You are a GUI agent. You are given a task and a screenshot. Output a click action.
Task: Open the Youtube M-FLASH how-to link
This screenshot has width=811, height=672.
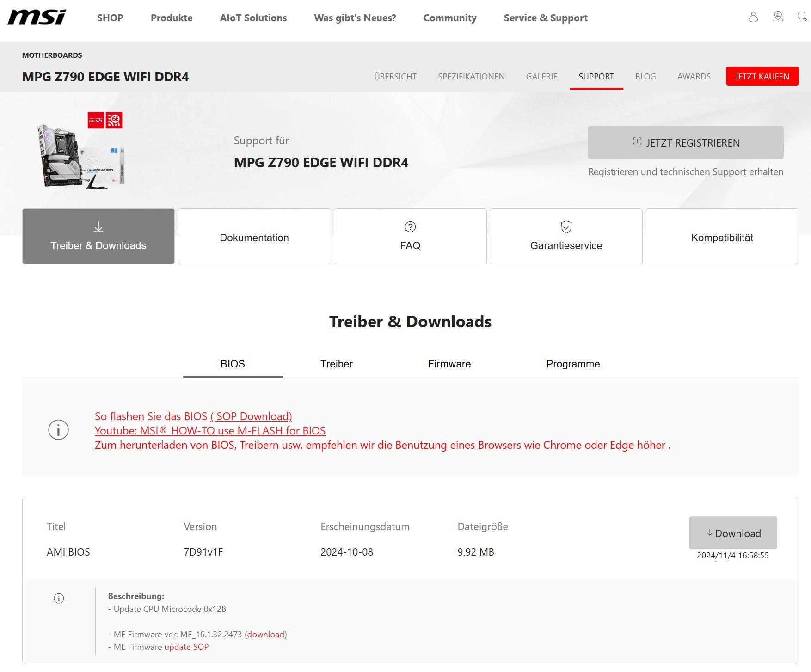click(x=210, y=431)
